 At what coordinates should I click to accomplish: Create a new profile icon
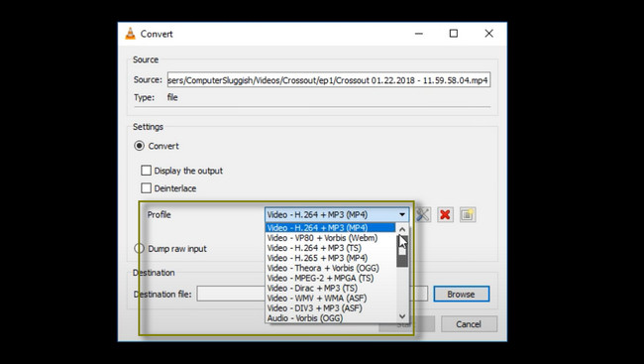(468, 214)
